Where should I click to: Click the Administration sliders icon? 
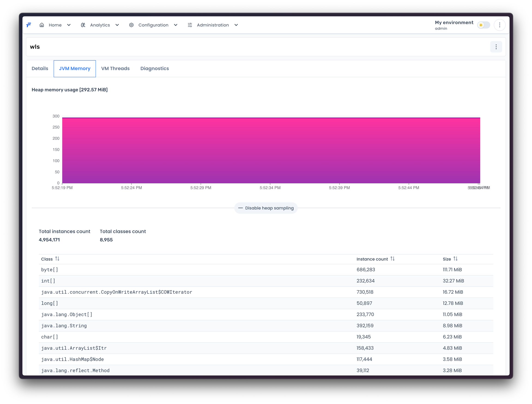coord(190,25)
